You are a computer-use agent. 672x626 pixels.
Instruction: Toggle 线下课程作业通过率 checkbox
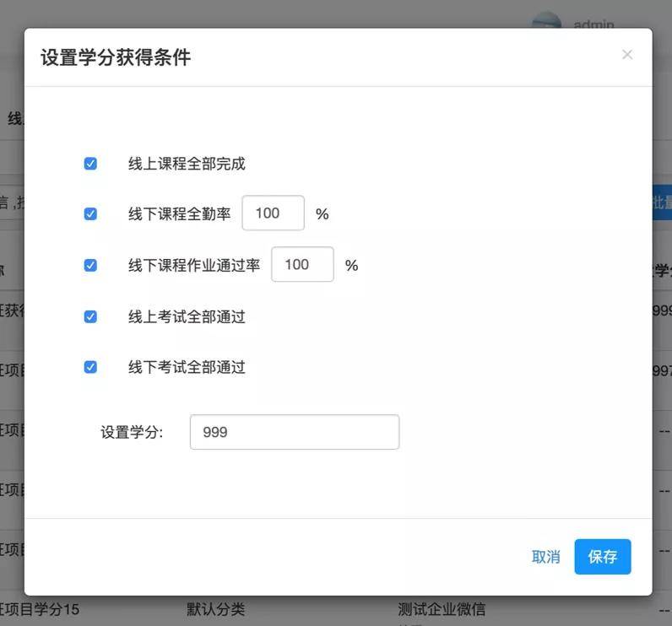click(x=90, y=265)
